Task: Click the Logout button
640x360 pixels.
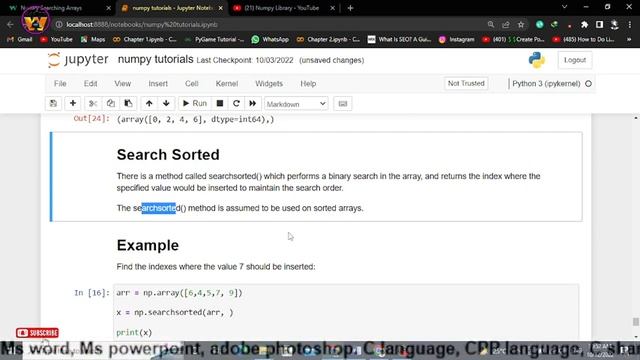Action: (575, 60)
